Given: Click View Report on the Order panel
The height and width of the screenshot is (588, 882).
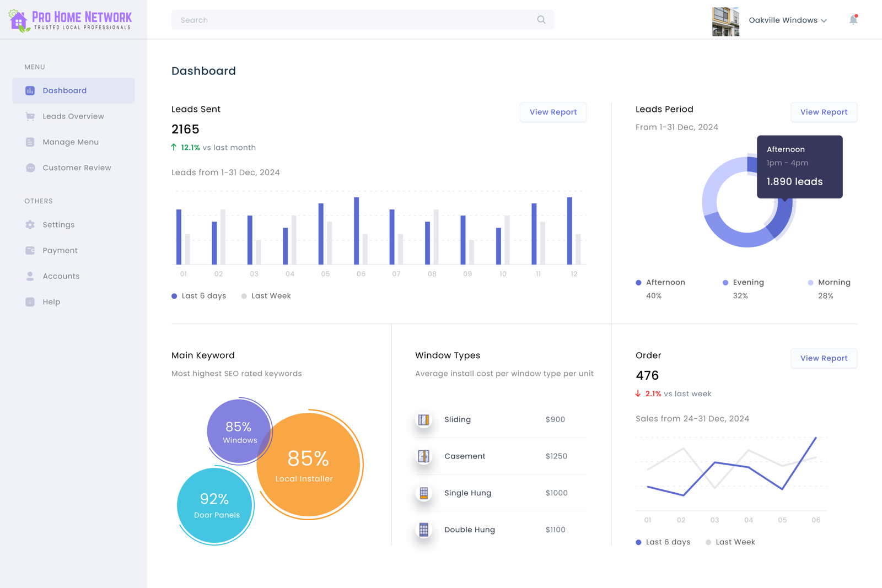Looking at the screenshot, I should click(824, 358).
